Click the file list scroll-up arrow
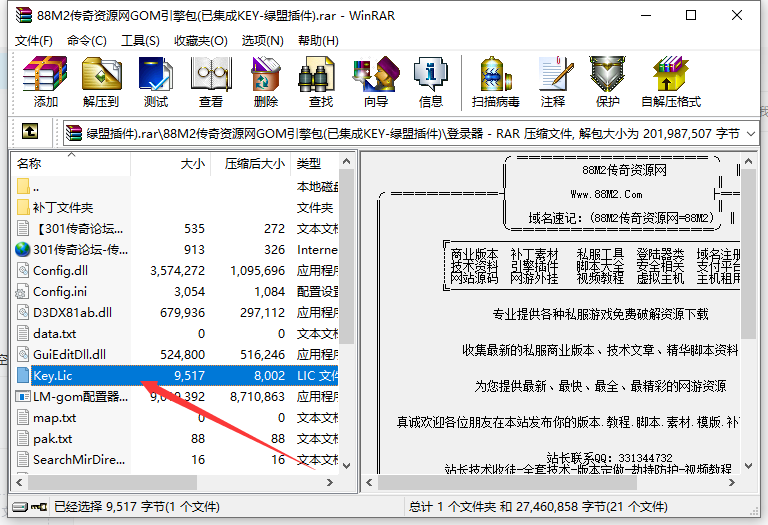768x525 pixels. click(x=347, y=161)
